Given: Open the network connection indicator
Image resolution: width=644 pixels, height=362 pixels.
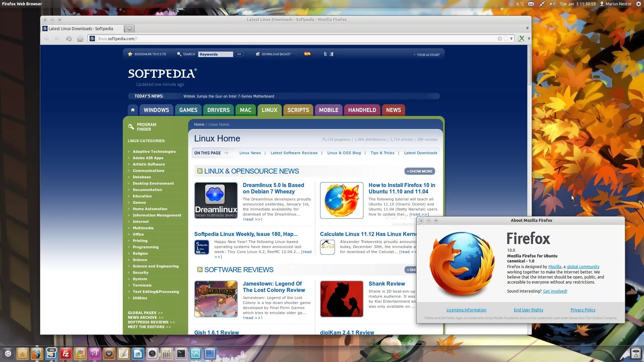Looking at the screenshot, I should (x=542, y=4).
